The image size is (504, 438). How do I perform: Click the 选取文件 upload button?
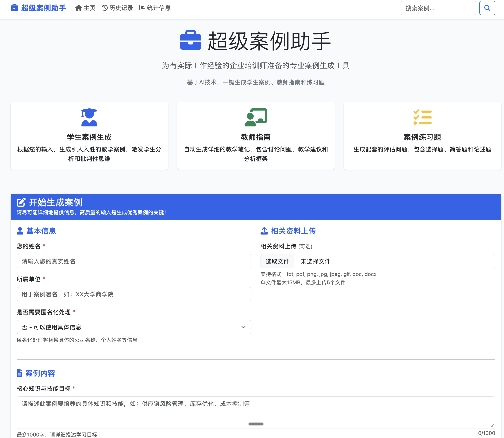277,261
